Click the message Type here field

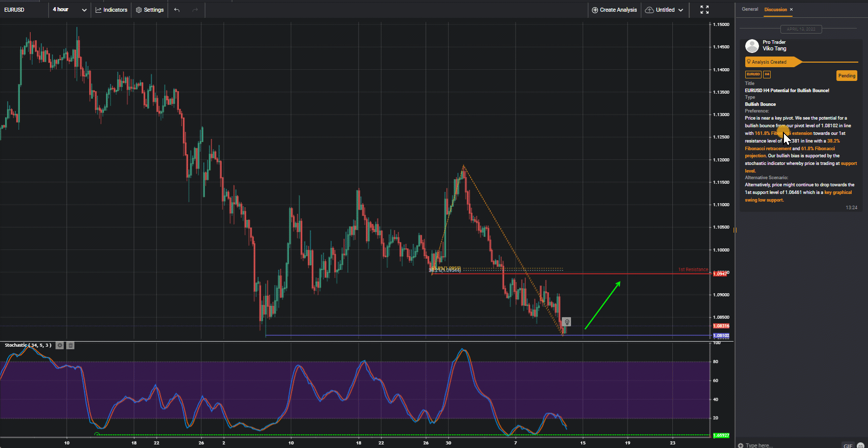pos(790,445)
